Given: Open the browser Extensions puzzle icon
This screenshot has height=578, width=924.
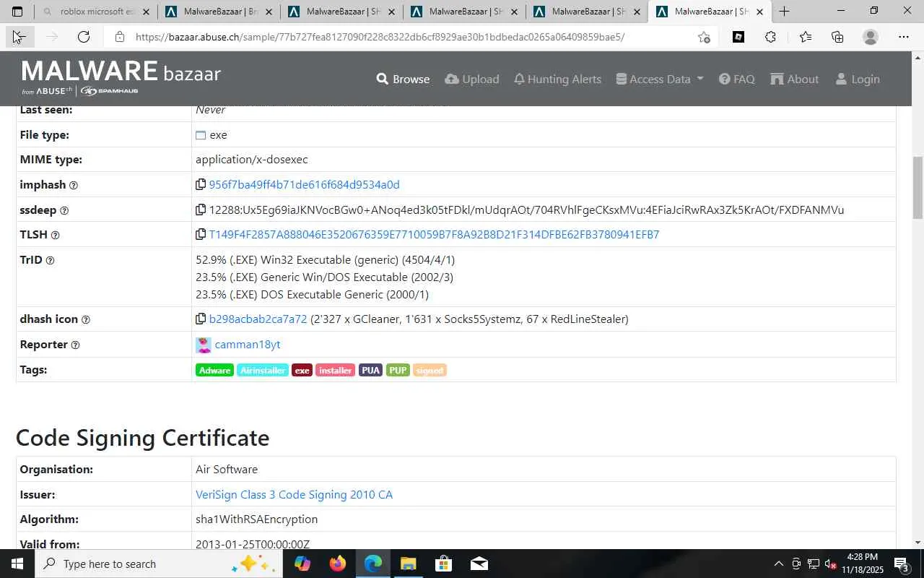Looking at the screenshot, I should (x=771, y=37).
